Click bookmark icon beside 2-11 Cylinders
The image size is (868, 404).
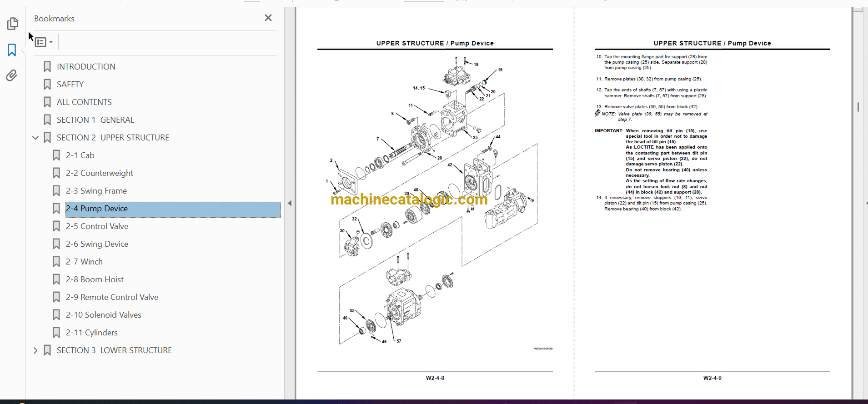tap(56, 333)
